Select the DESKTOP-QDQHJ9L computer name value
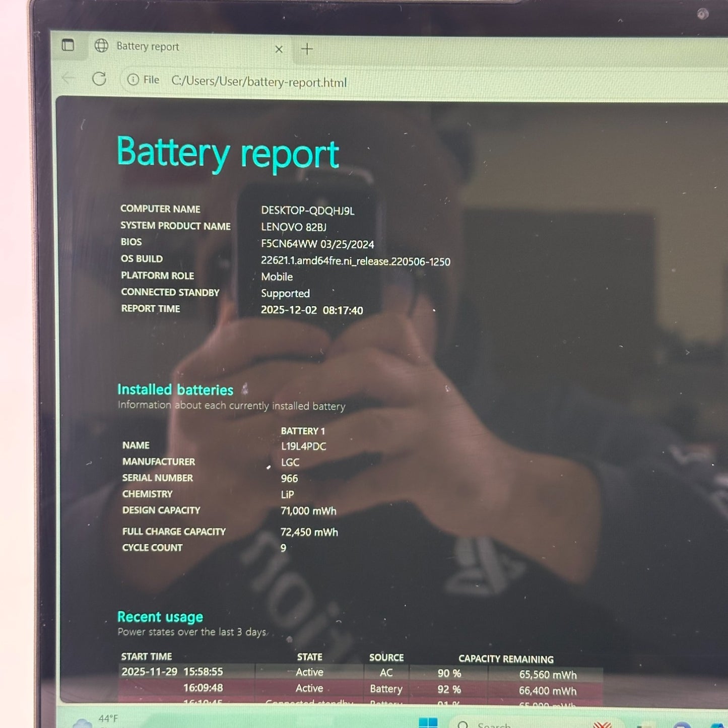 (x=307, y=211)
